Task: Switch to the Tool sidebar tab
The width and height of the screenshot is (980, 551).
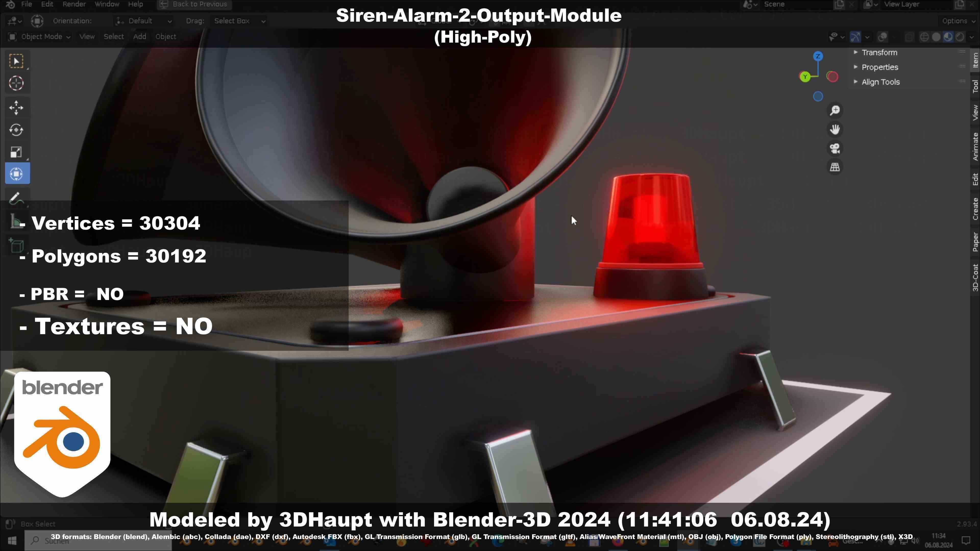Action: pos(975,86)
